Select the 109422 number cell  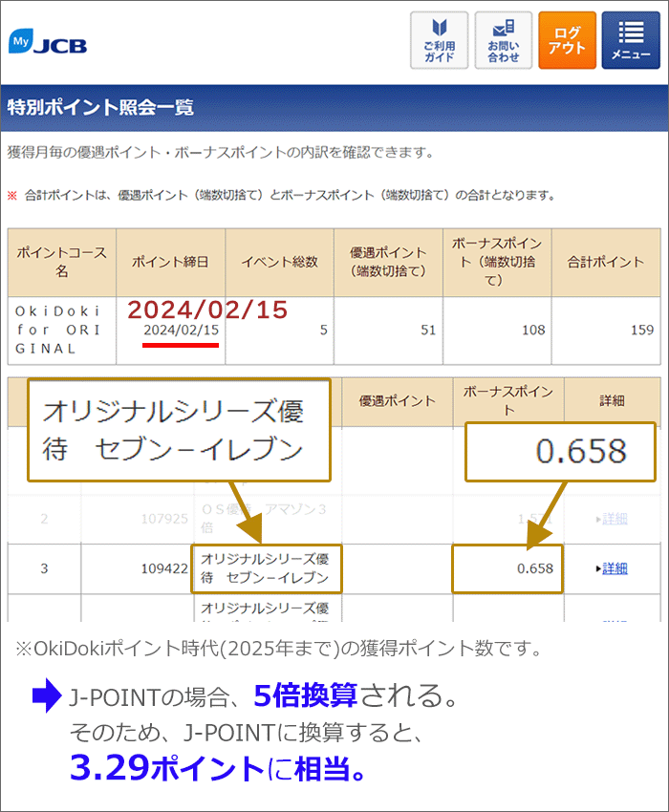[x=138, y=568]
